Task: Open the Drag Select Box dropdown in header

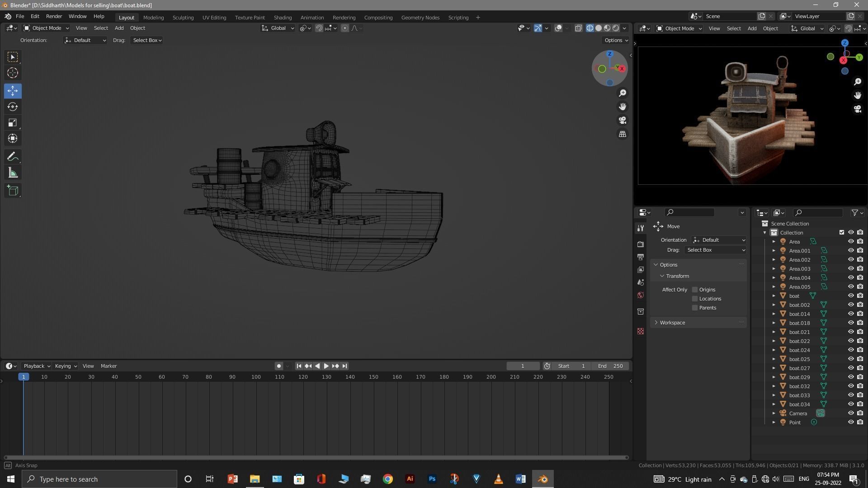Action: click(x=147, y=40)
